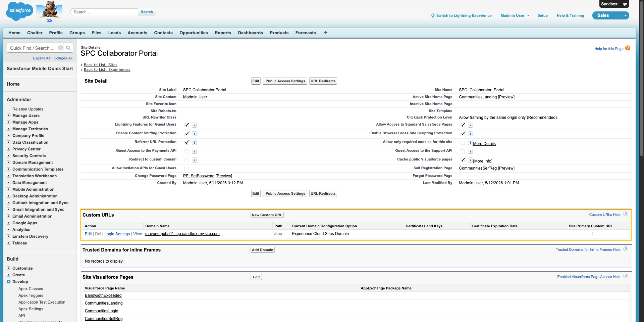
Task: Open the Setup link in the header
Action: [x=542, y=15]
